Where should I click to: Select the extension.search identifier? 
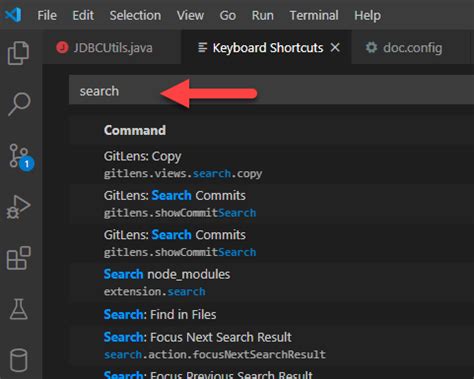pos(154,292)
